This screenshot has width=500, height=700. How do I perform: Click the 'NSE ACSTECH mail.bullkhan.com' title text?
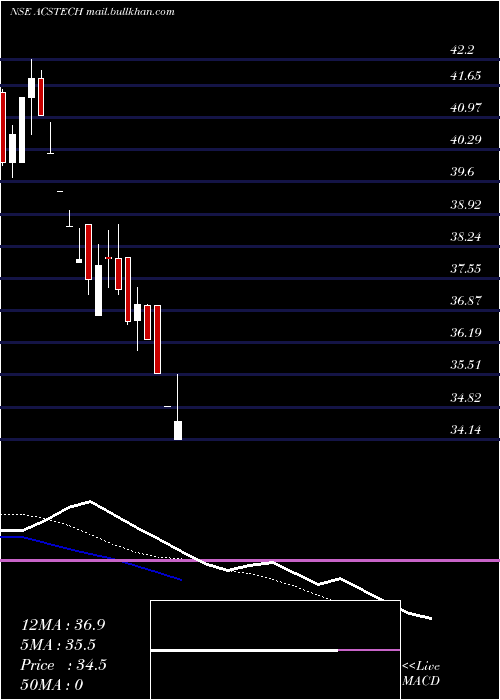pyautogui.click(x=92, y=12)
